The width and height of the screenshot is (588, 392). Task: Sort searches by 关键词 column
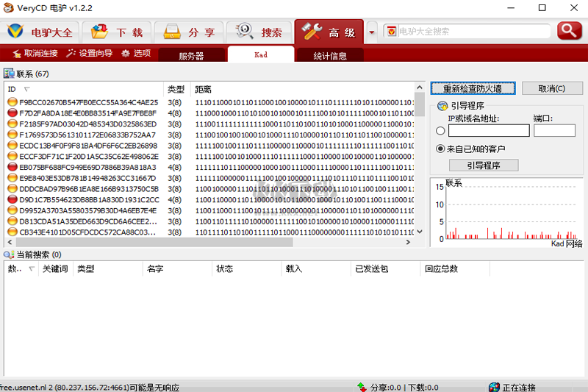tap(56, 268)
